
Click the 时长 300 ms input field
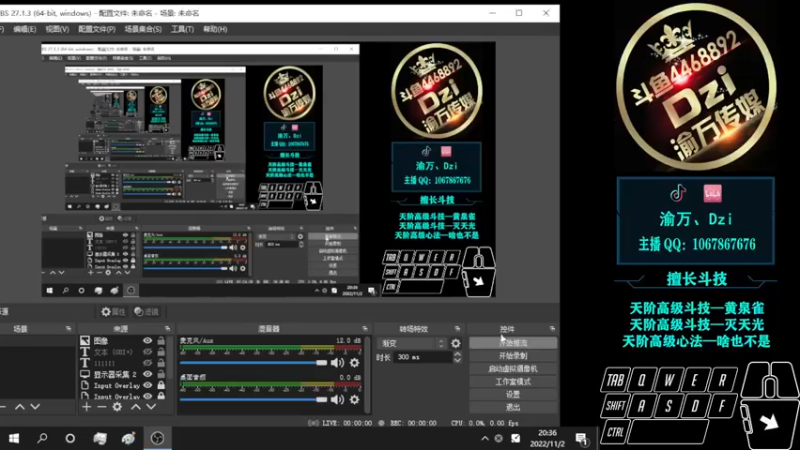tap(423, 357)
